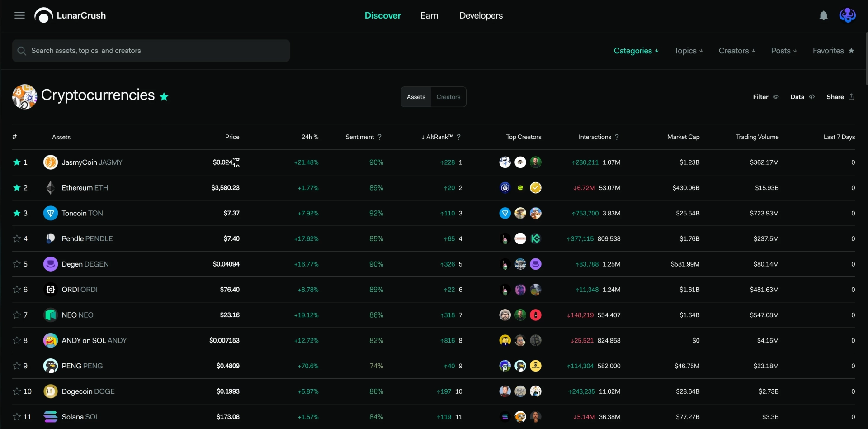Click the Dogecoin coin icon
The height and width of the screenshot is (429, 868).
51,391
